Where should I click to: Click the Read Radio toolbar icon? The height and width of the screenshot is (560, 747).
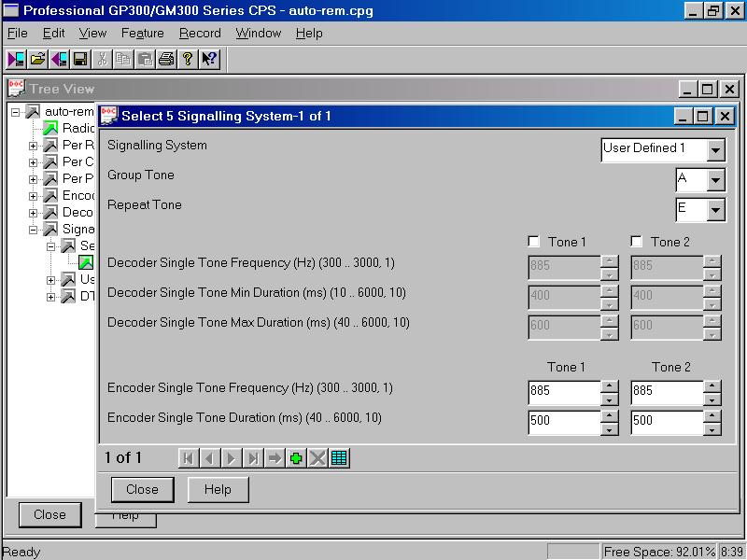[x=16, y=59]
